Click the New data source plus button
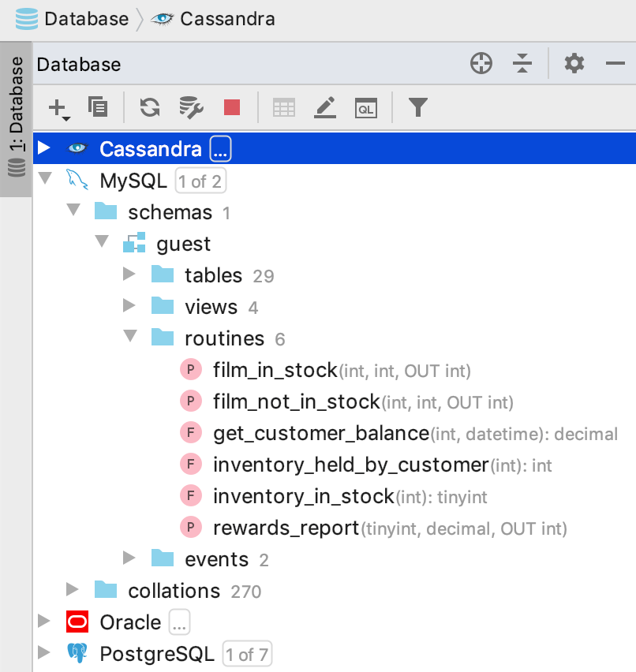This screenshot has width=636, height=672. [59, 108]
